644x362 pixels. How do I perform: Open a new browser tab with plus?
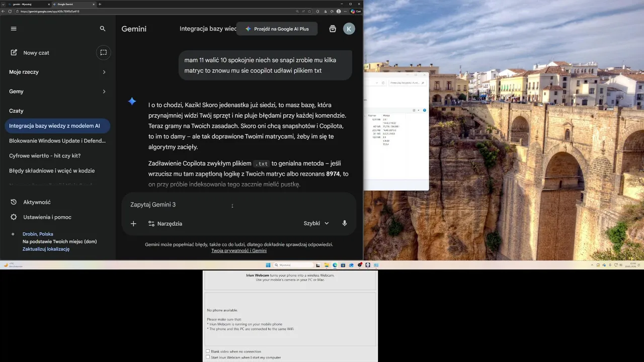coord(100,4)
